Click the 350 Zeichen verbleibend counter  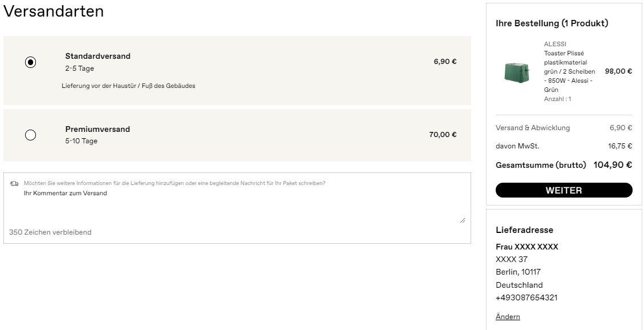click(x=50, y=232)
